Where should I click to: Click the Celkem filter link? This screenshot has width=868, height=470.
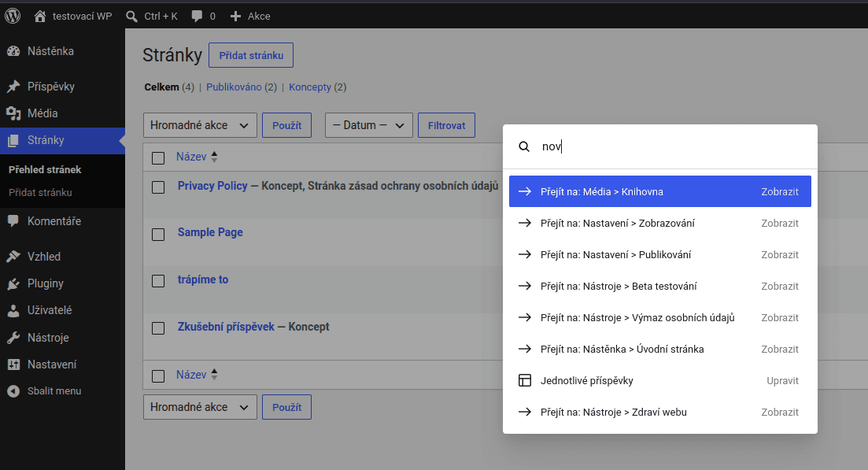point(161,87)
